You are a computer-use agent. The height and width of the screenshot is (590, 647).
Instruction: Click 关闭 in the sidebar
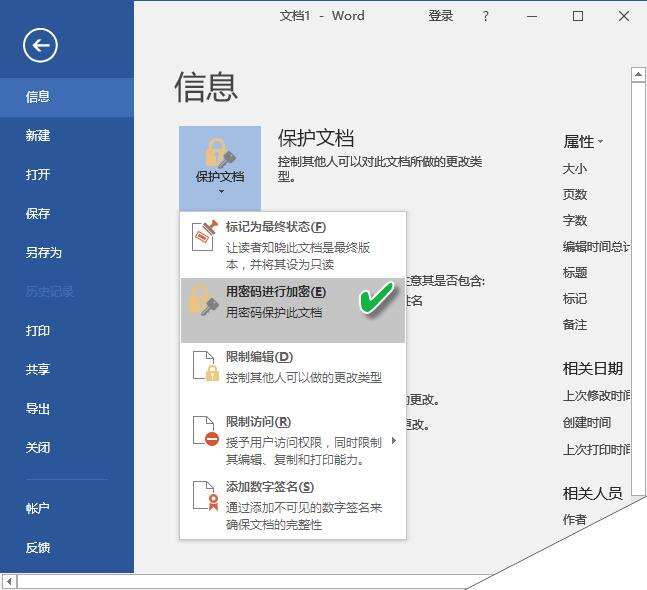tap(67, 448)
